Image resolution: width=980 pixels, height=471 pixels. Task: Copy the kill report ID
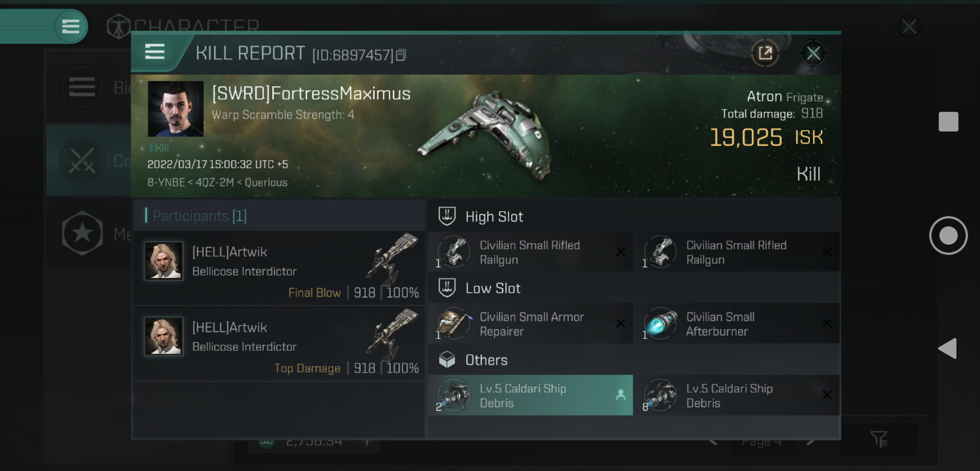[x=401, y=55]
